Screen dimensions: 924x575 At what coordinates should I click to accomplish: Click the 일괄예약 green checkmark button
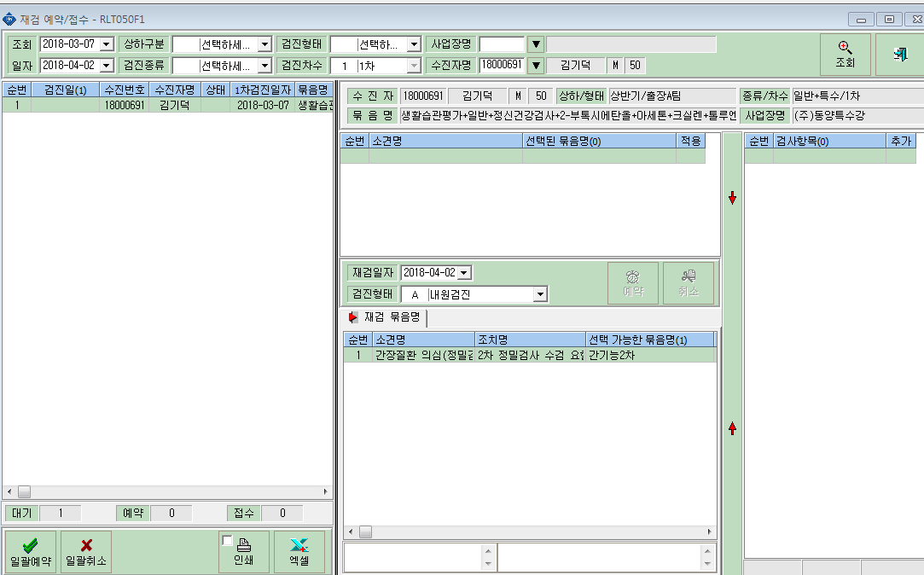pyautogui.click(x=31, y=551)
